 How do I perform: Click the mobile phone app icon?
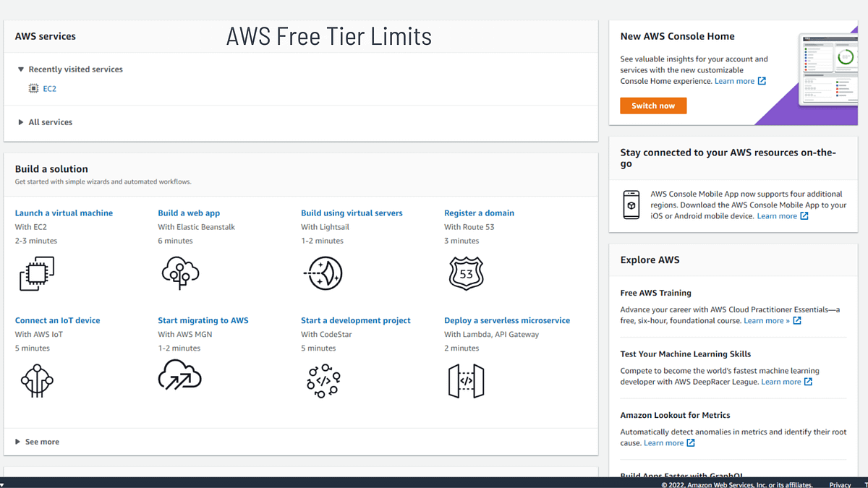[631, 205]
